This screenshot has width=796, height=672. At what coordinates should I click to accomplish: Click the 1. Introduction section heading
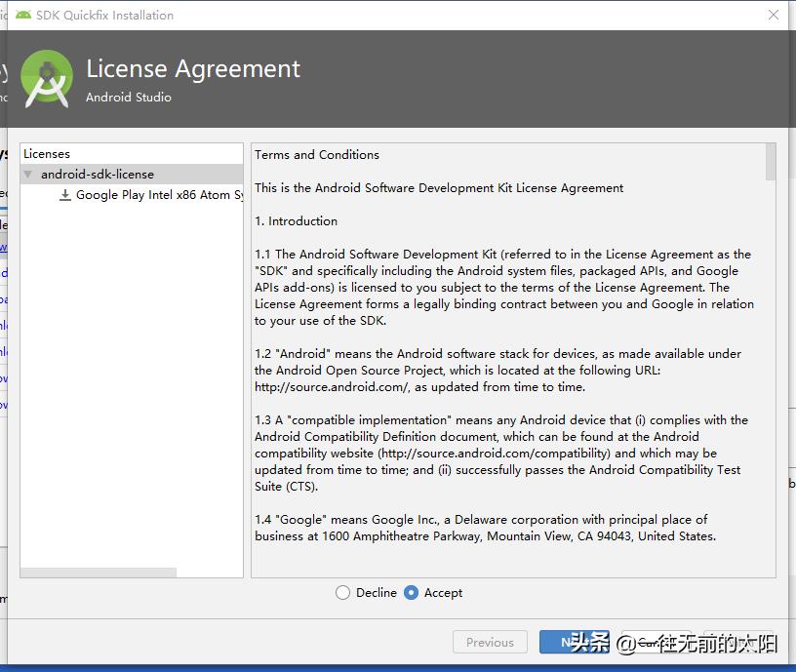pyautogui.click(x=297, y=221)
